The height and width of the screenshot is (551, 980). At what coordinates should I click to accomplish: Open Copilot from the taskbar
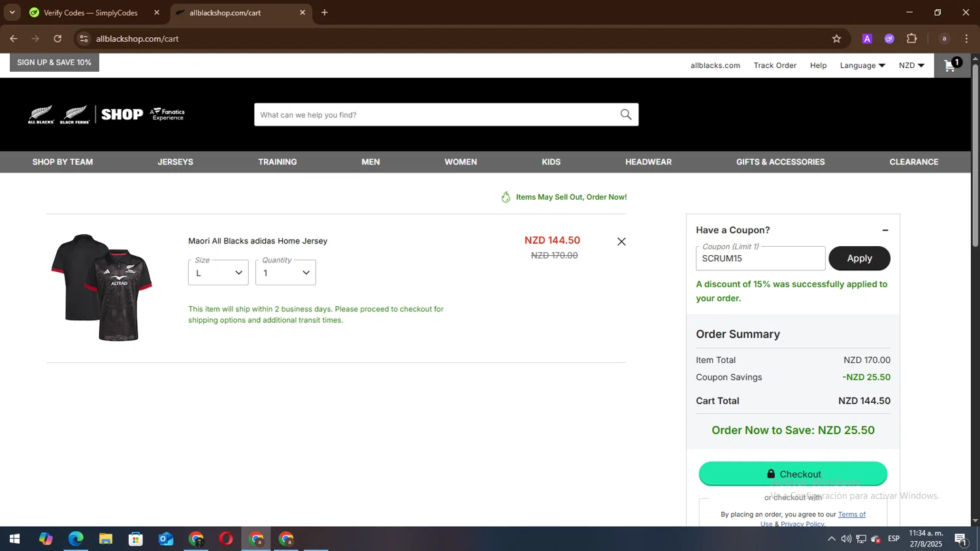tap(46, 539)
